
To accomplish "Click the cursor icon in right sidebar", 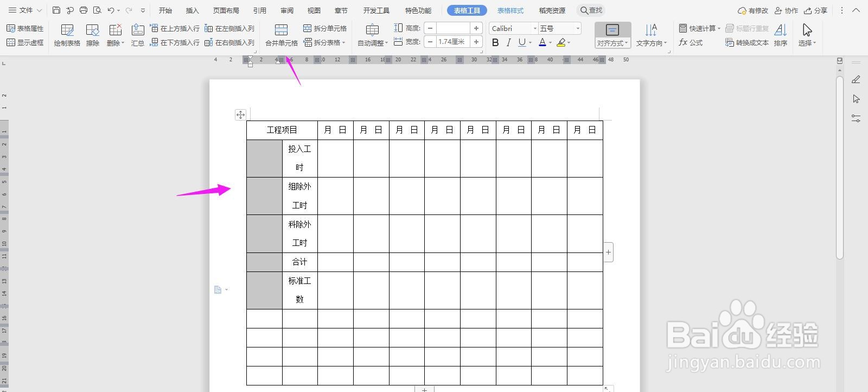I will (856, 99).
